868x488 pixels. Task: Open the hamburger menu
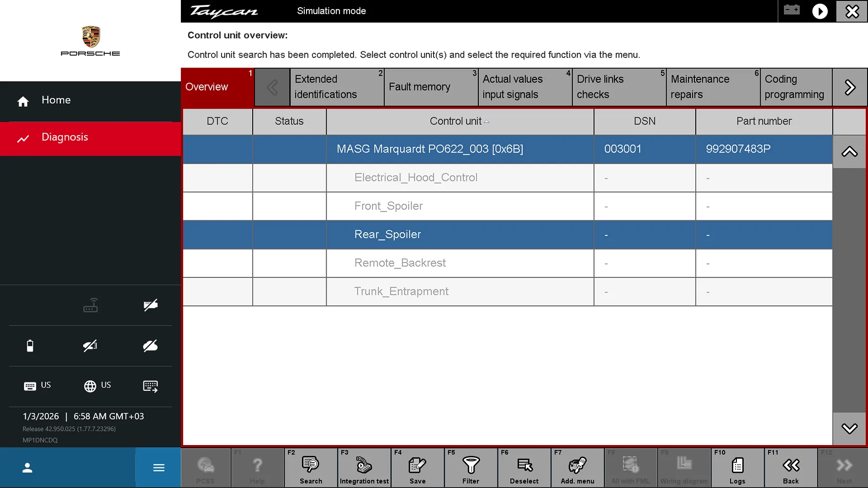click(x=159, y=468)
